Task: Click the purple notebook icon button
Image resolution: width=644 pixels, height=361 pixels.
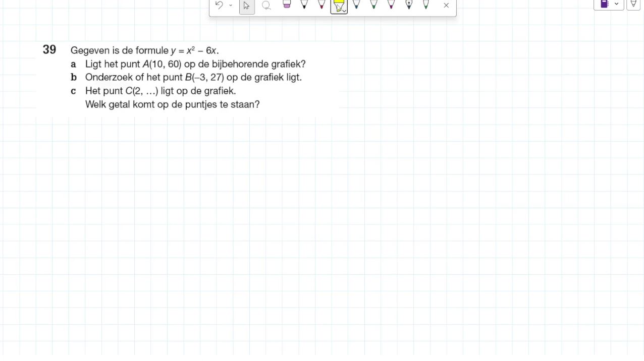Action: [x=605, y=4]
